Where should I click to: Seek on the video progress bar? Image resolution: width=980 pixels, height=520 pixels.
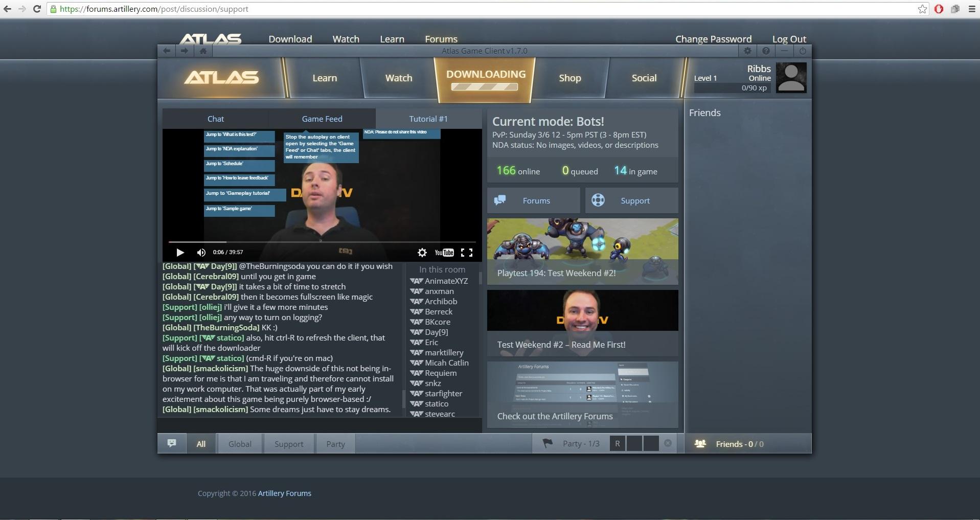[x=322, y=242]
